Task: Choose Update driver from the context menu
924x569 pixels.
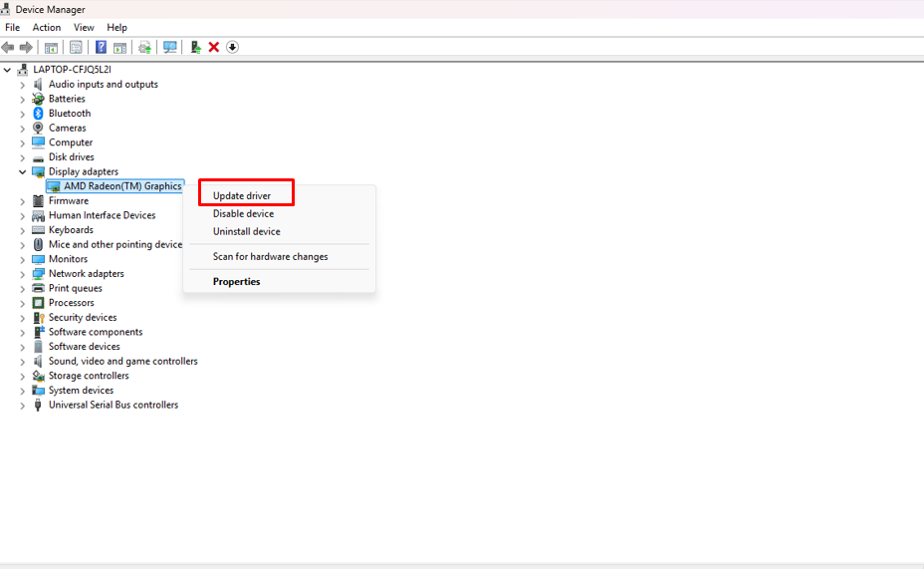Action: [x=242, y=195]
